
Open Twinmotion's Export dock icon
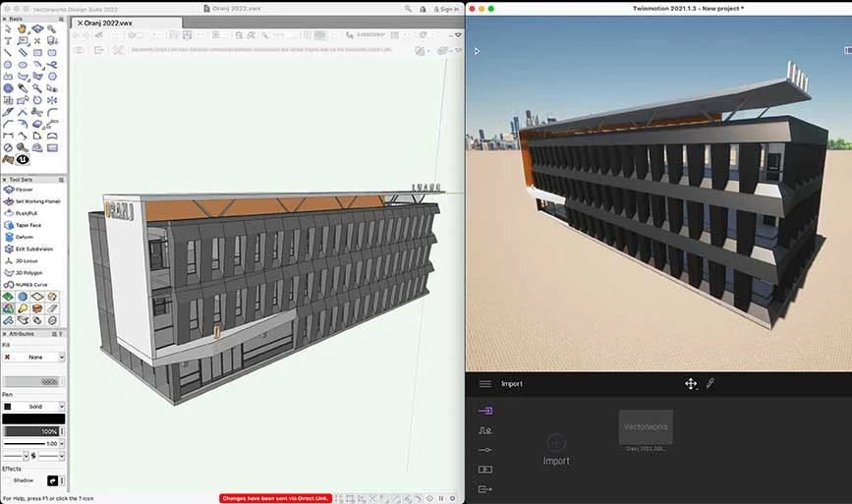(483, 488)
